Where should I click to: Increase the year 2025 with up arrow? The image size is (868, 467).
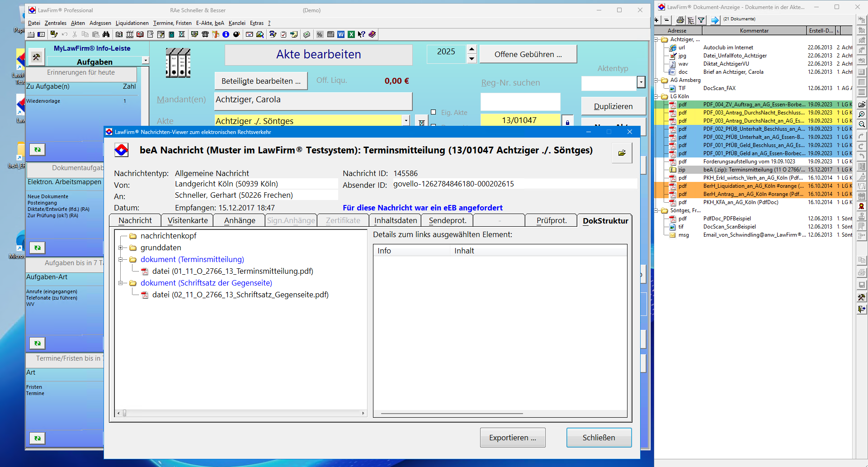[472, 49]
